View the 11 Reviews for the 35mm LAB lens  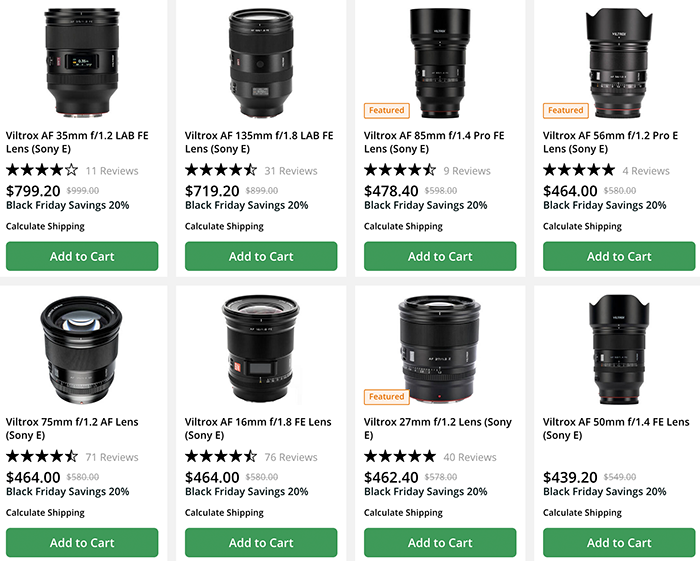coord(112,171)
